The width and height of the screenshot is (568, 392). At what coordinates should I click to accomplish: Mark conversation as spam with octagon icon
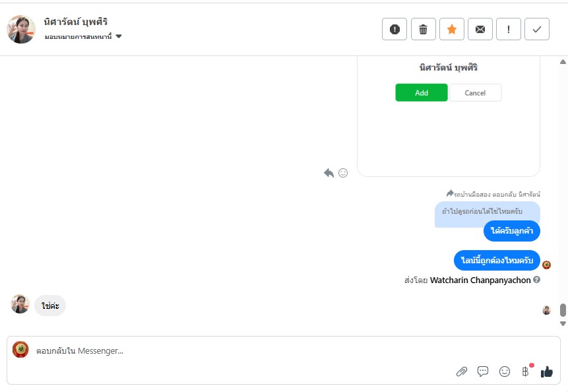click(394, 29)
